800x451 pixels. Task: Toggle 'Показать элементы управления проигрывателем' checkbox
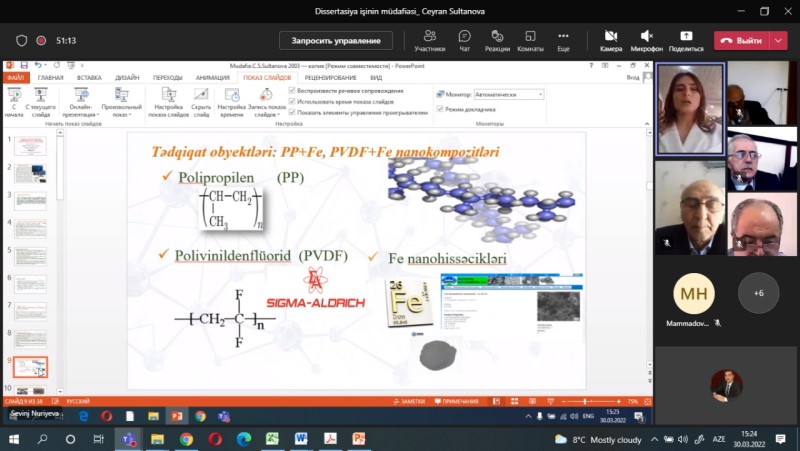[x=292, y=112]
